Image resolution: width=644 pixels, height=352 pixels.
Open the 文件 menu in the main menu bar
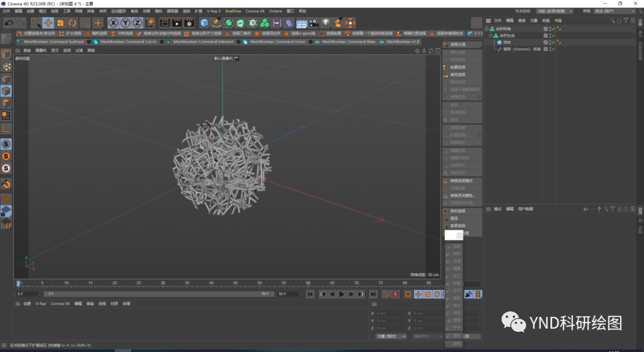(x=7, y=11)
